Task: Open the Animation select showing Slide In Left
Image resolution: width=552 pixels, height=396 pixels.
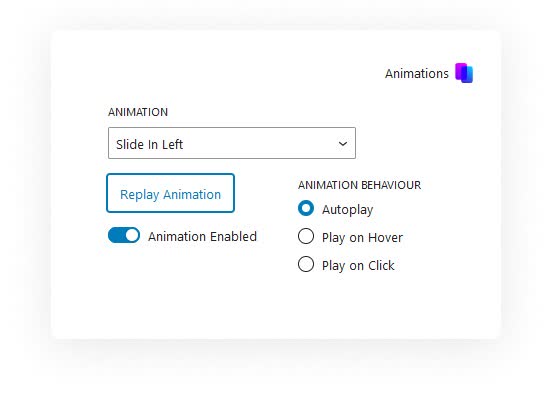Action: [232, 143]
